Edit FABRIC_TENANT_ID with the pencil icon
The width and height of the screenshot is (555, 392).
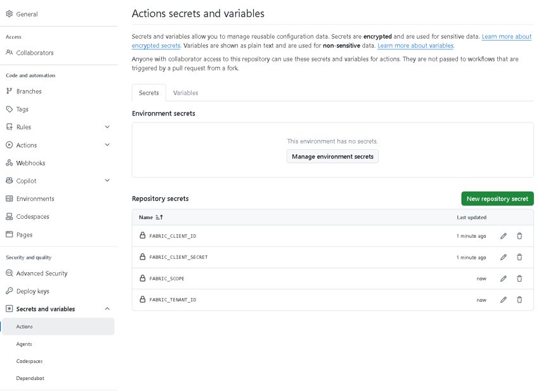coord(504,300)
